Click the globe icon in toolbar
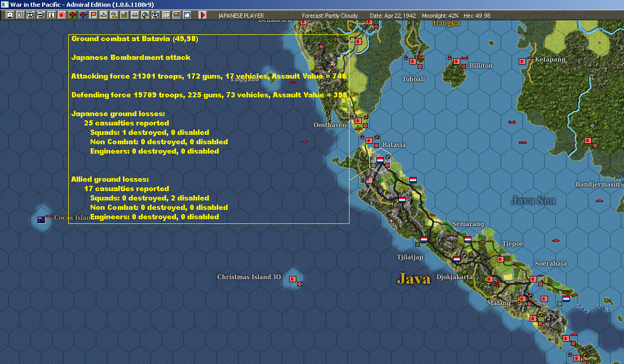This screenshot has width=624, height=364. 145,15
